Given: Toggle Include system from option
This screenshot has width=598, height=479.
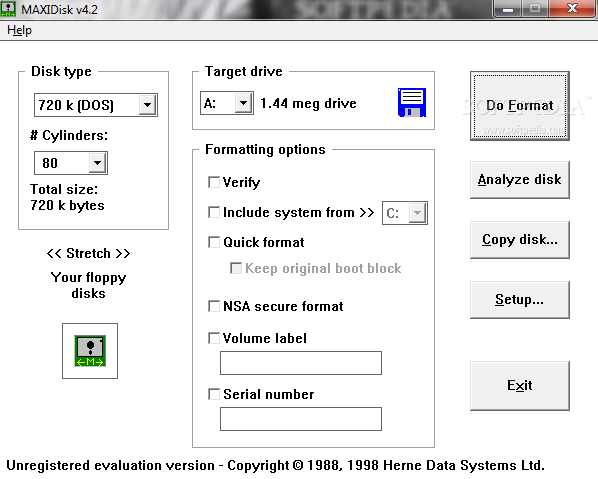Looking at the screenshot, I should pyautogui.click(x=214, y=212).
